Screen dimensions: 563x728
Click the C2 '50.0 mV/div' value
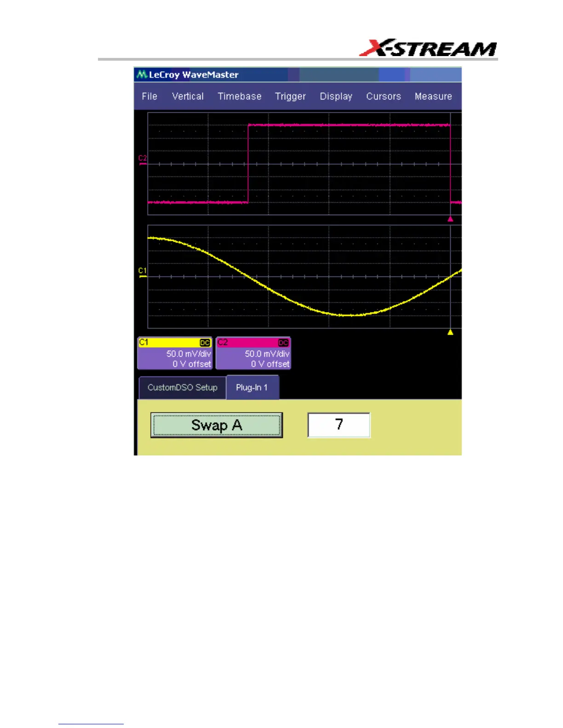coord(267,354)
